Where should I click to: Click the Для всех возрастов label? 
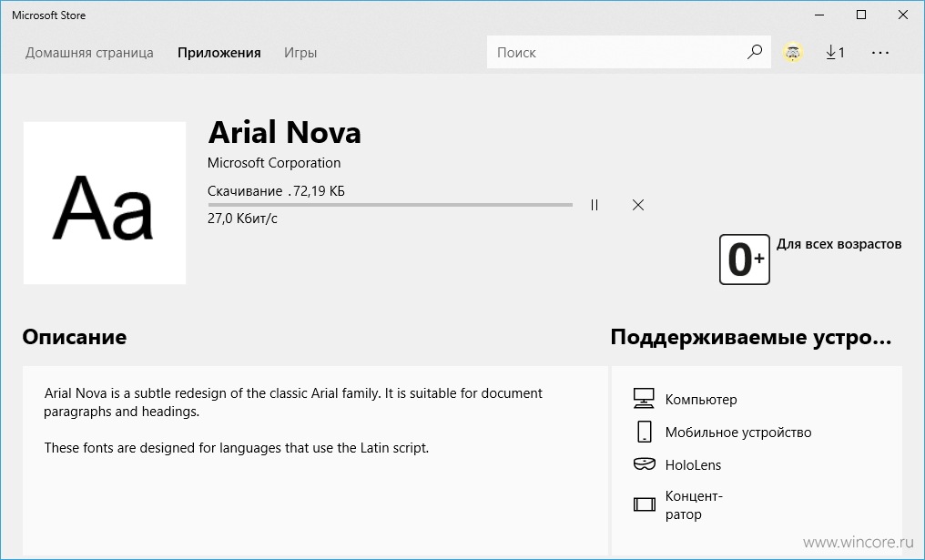[839, 244]
